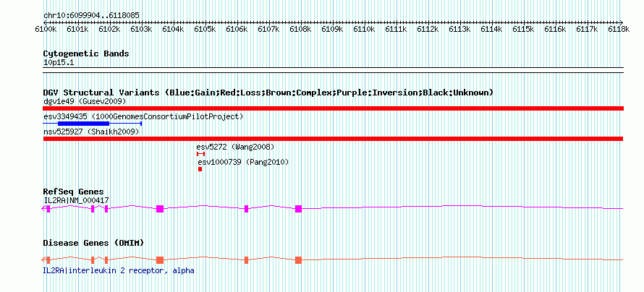Click the Disease Genes (OMIM) track title

point(93,243)
